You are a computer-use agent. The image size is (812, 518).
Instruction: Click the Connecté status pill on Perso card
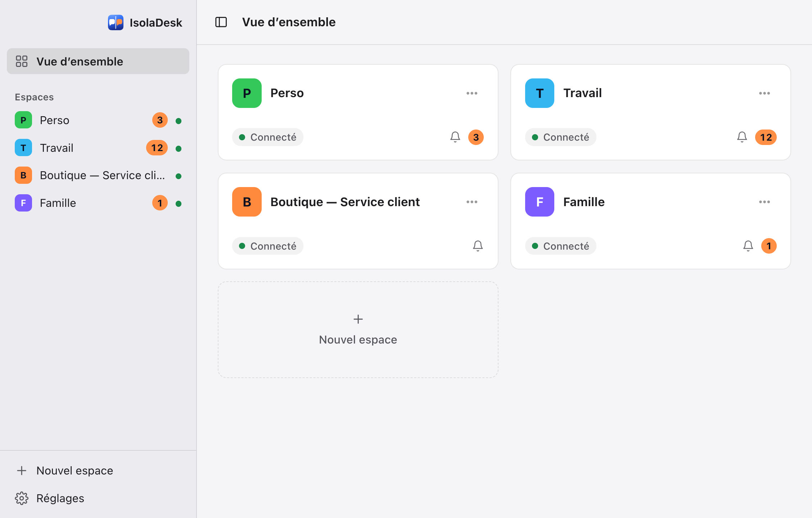(x=268, y=137)
